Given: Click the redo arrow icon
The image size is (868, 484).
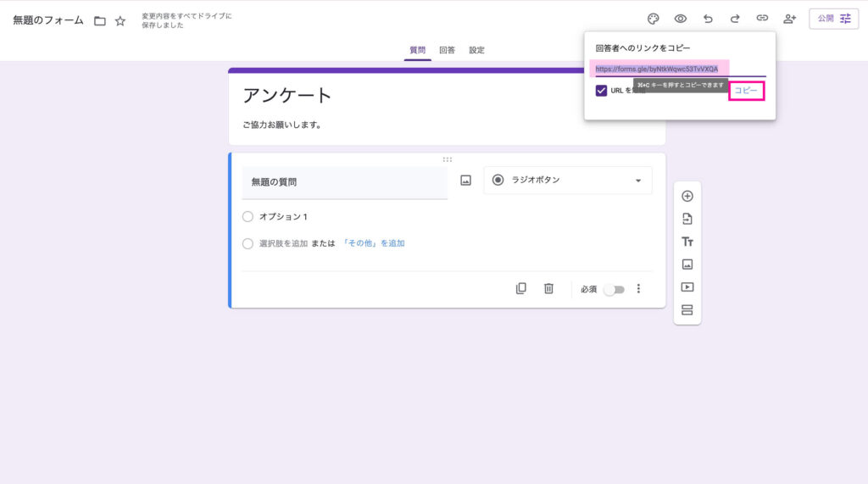Looking at the screenshot, I should click(735, 19).
